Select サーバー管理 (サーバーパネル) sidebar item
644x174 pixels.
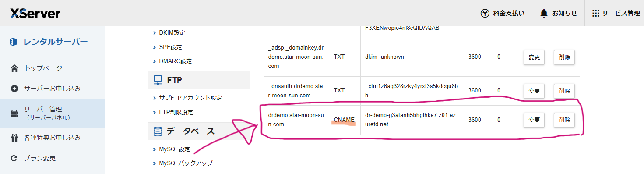click(x=53, y=113)
